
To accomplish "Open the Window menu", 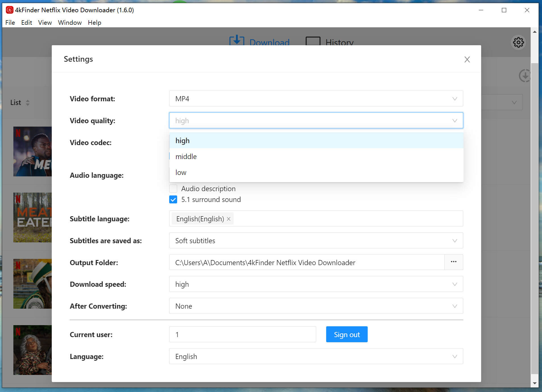I will [x=70, y=22].
